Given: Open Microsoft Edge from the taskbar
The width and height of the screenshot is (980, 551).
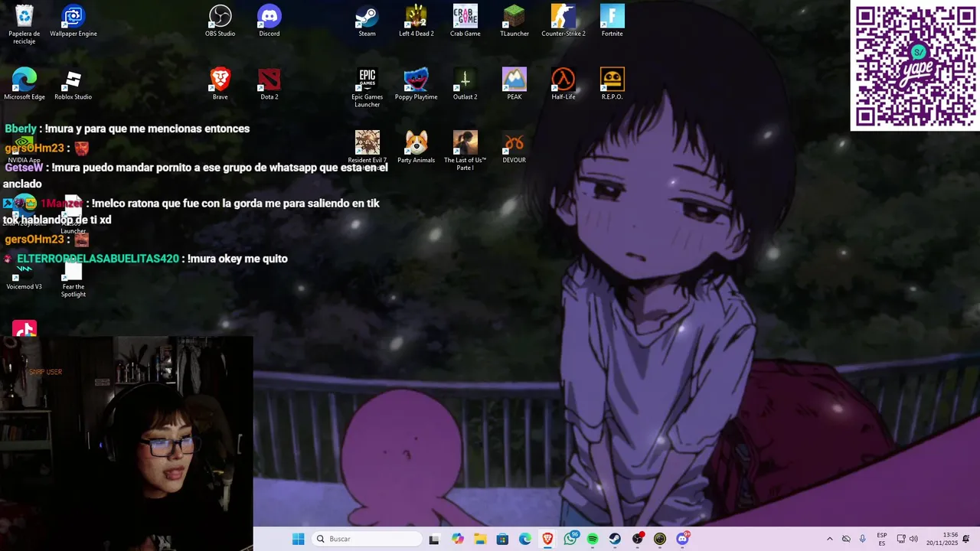Looking at the screenshot, I should coord(525,539).
